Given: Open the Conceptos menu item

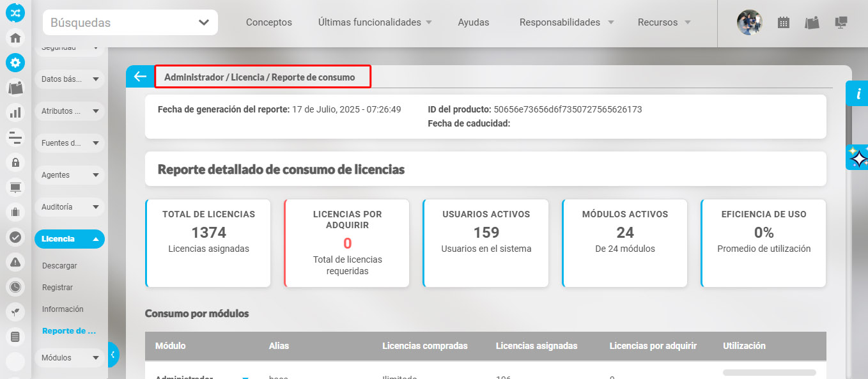Looking at the screenshot, I should point(268,22).
